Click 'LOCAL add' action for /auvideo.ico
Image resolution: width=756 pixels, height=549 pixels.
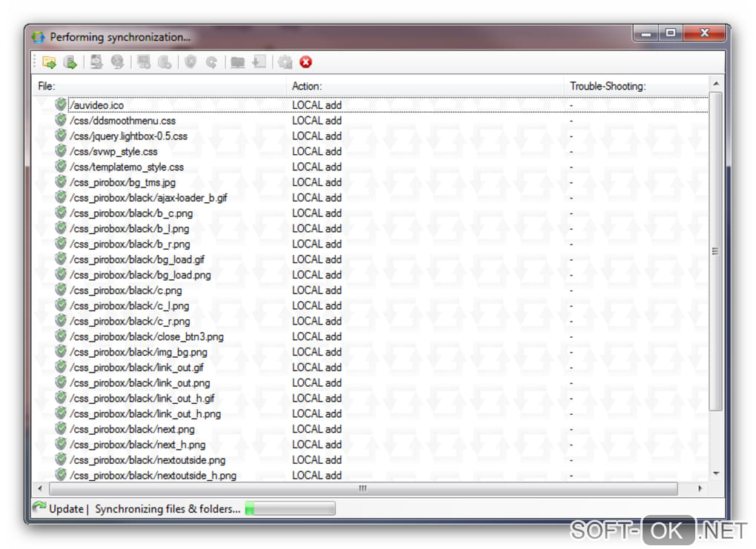[316, 105]
